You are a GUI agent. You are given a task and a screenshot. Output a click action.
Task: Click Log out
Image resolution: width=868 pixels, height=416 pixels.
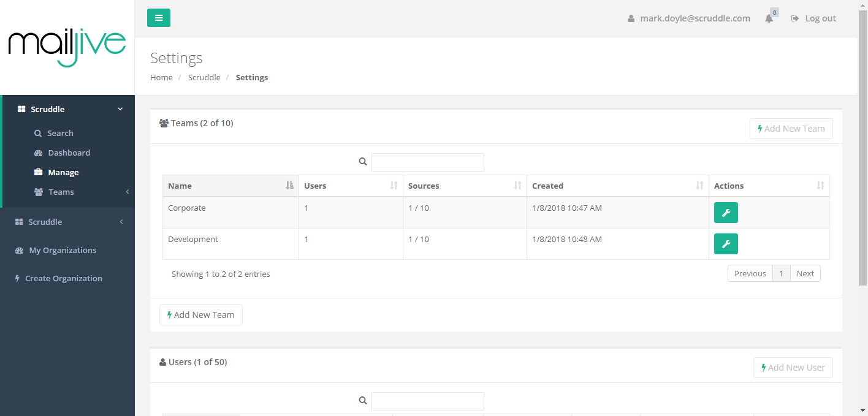coord(813,18)
